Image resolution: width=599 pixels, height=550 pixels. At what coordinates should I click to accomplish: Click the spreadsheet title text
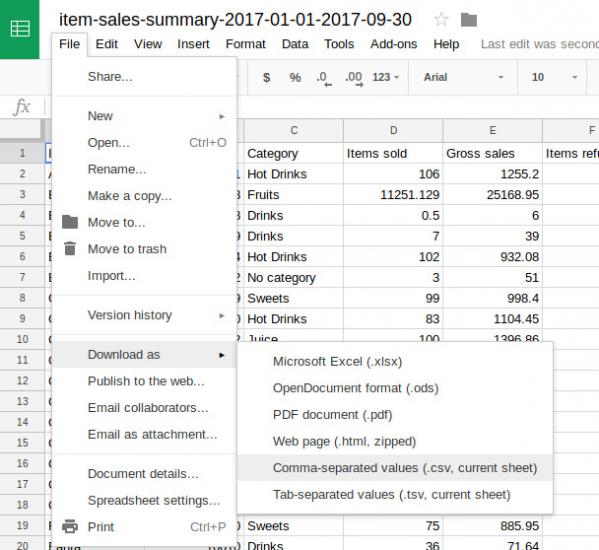[235, 19]
